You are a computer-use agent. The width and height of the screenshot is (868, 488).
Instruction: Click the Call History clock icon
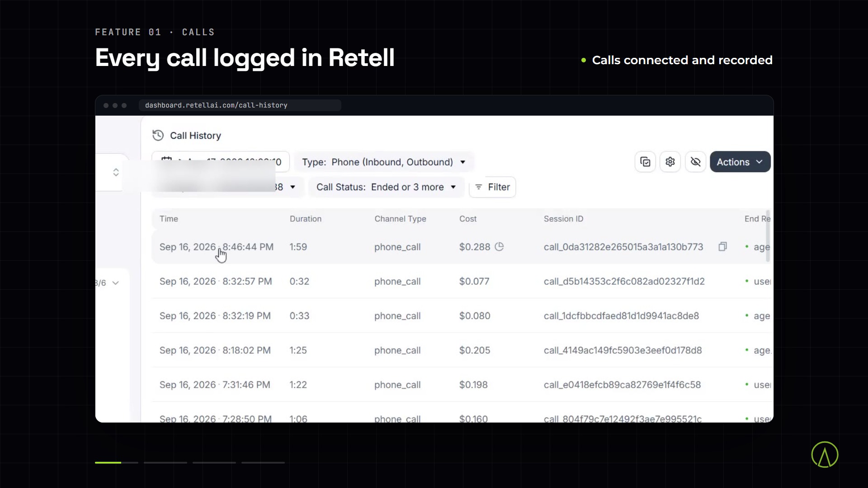pyautogui.click(x=158, y=135)
